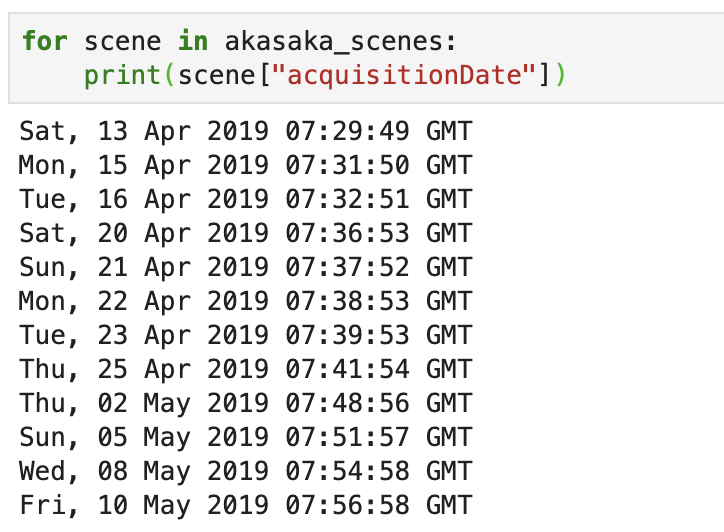
Task: Click inside the code cell input area
Action: click(366, 58)
